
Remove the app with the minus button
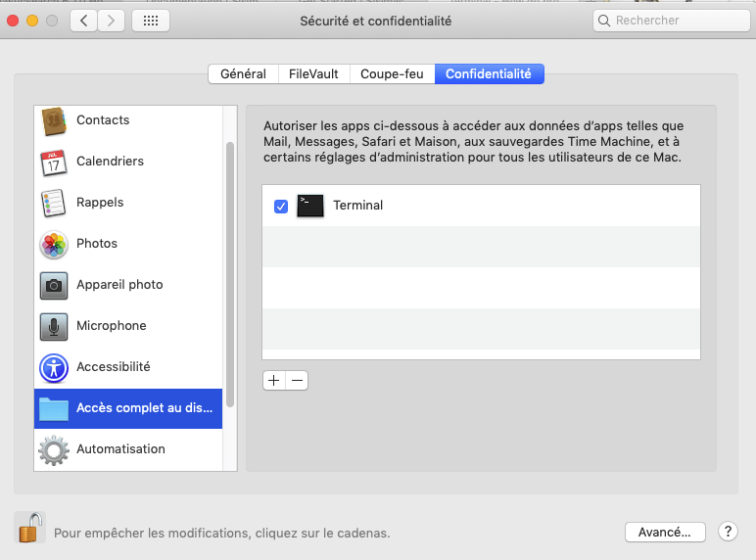coord(297,380)
